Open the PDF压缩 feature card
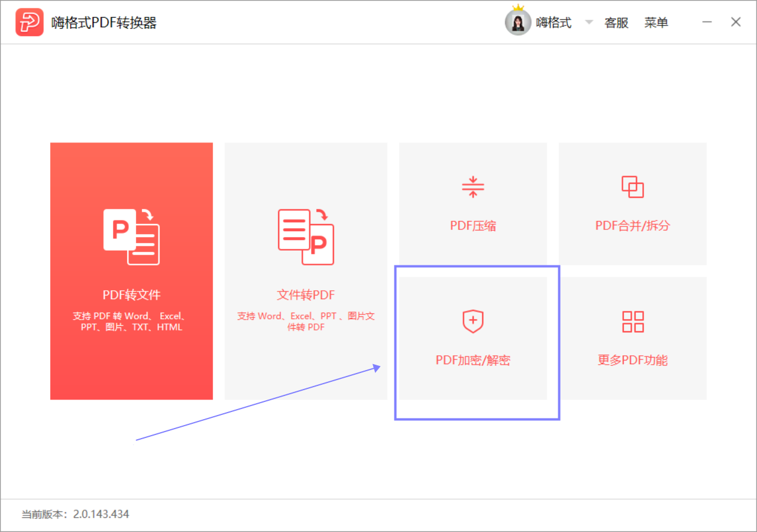Image resolution: width=757 pixels, height=532 pixels. pyautogui.click(x=473, y=203)
